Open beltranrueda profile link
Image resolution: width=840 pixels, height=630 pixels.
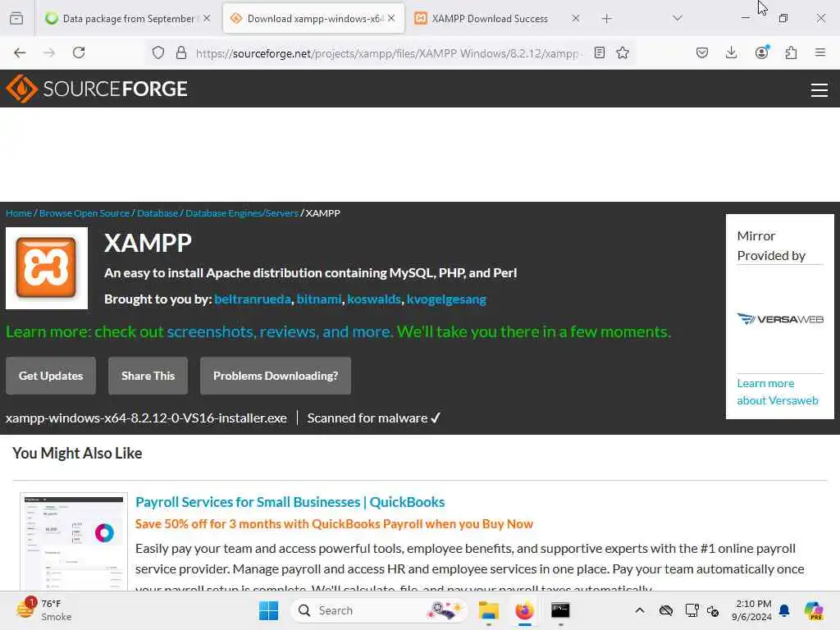pos(253,299)
